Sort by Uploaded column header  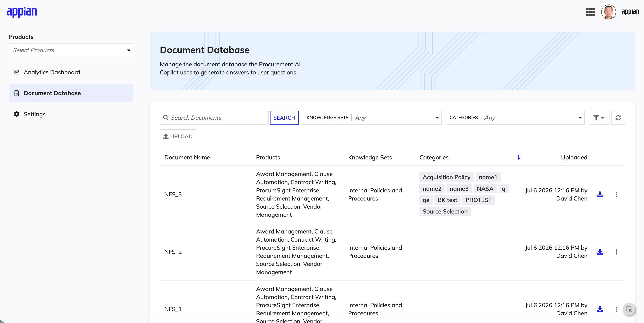pyautogui.click(x=574, y=157)
